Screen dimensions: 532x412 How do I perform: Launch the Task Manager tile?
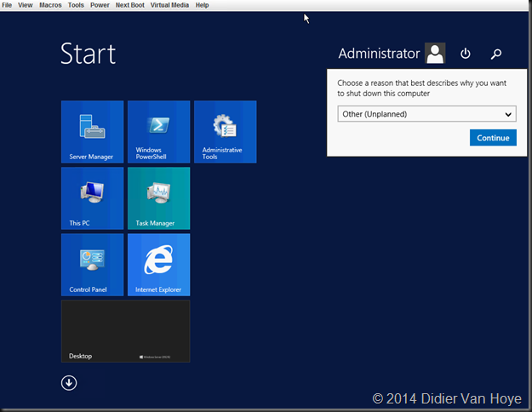(x=159, y=198)
